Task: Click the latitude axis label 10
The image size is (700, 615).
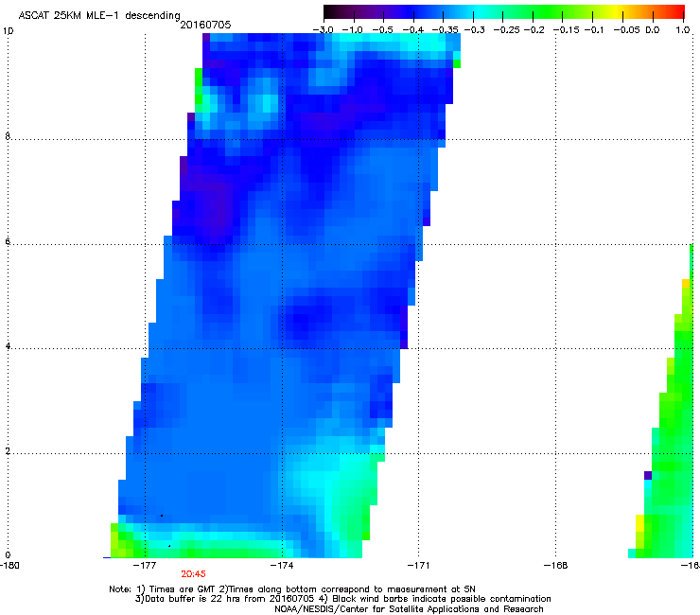Action: point(8,31)
